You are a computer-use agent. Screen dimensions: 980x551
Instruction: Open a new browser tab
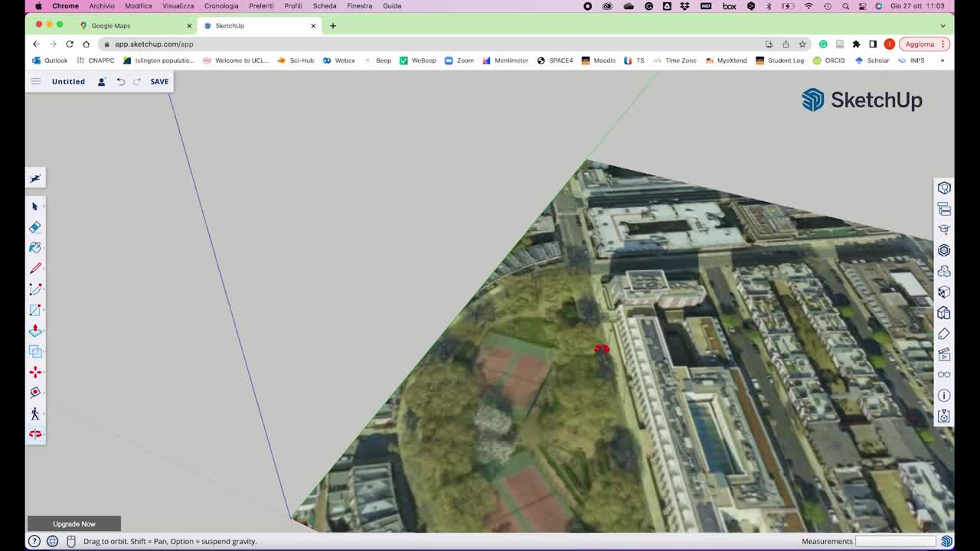333,26
